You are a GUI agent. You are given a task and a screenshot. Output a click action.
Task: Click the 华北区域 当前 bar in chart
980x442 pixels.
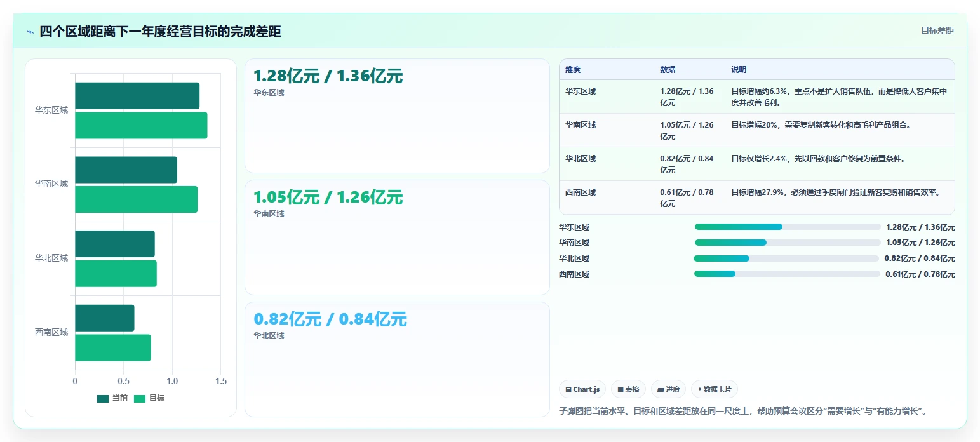click(115, 244)
